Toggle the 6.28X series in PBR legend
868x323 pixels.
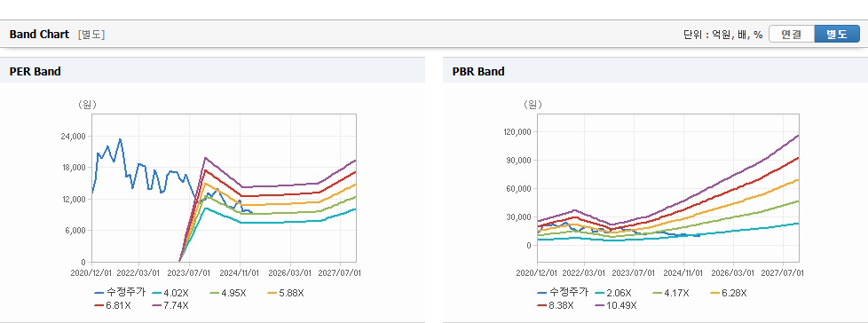click(728, 293)
